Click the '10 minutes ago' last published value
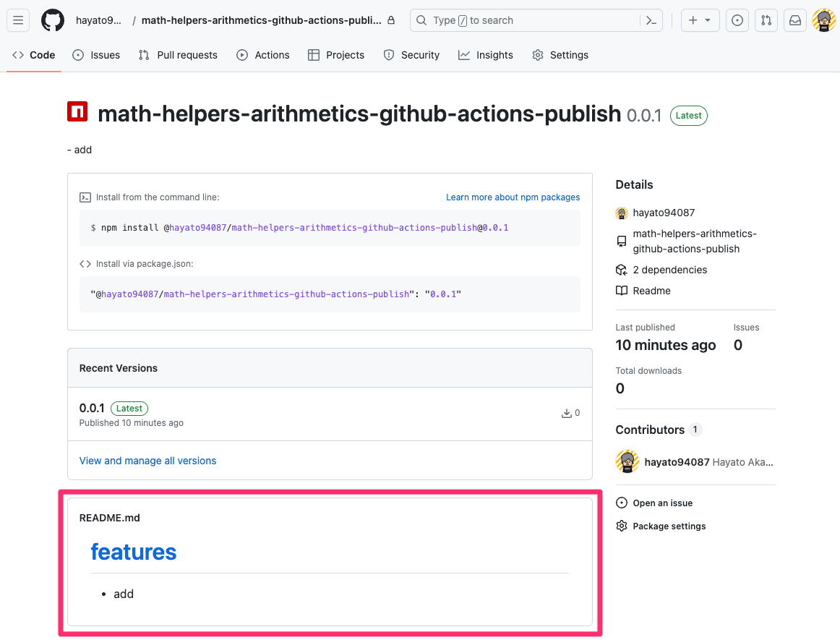 pyautogui.click(x=665, y=345)
